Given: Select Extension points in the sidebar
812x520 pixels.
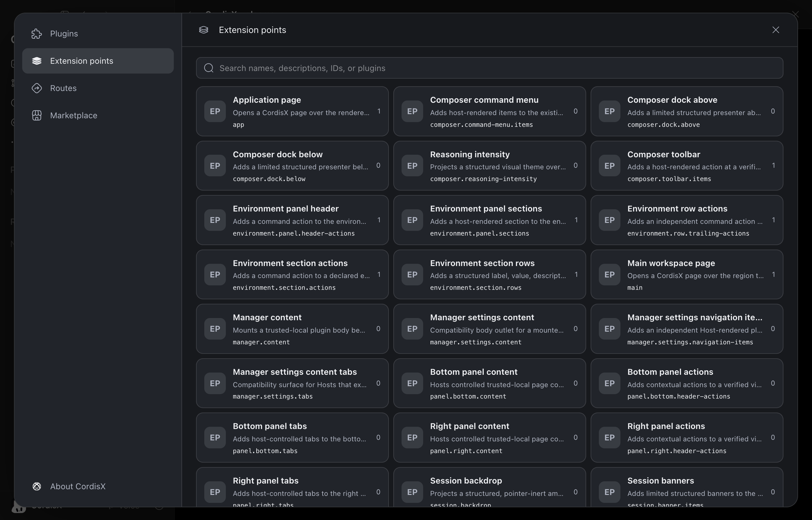Looking at the screenshot, I should [x=98, y=61].
